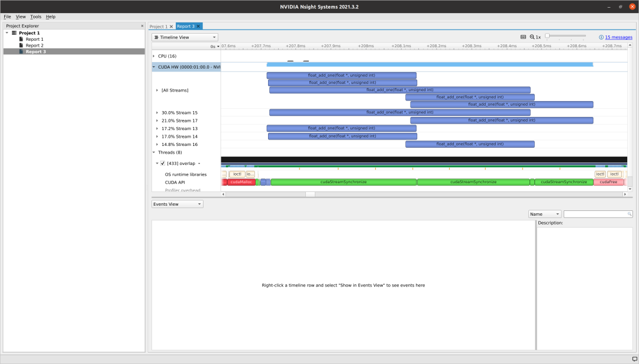The image size is (639, 364).
Task: Close the Nsight Systems window
Action: click(x=632, y=6)
